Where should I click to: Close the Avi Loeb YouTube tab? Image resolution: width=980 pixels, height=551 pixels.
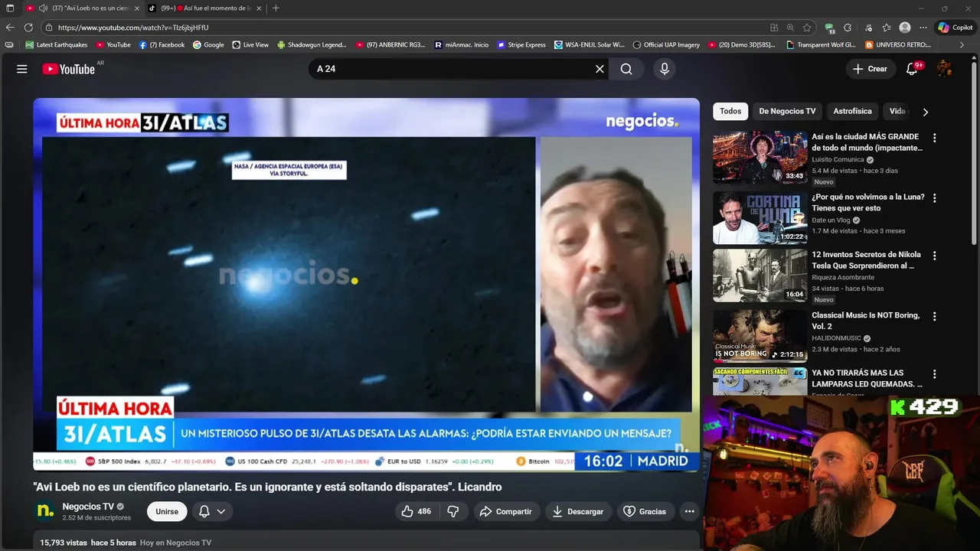click(x=137, y=8)
